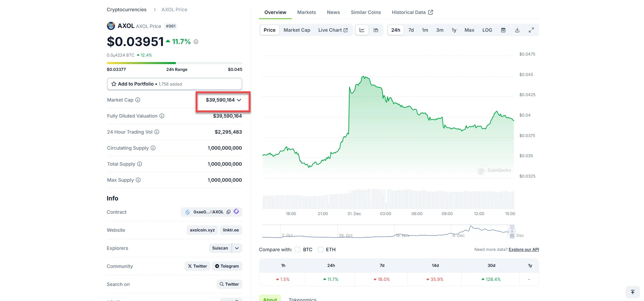Visit the axolcoin.xyz website link
The height and width of the screenshot is (301, 644).
(x=202, y=230)
